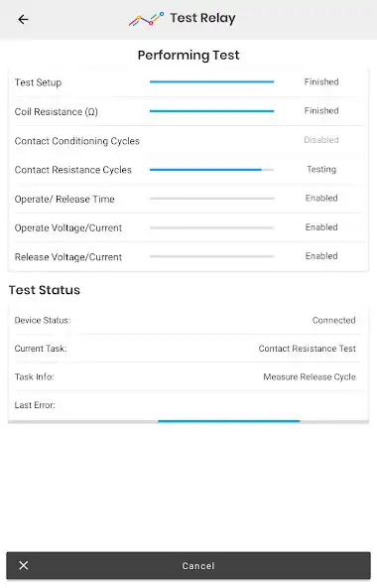Click Coil Resistance progress bar
The height and width of the screenshot is (588, 377).
coord(211,111)
